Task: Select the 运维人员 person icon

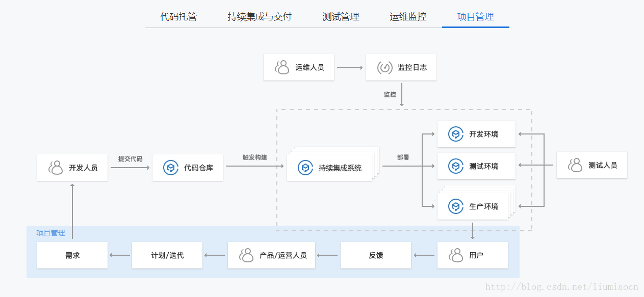Action: click(x=281, y=67)
